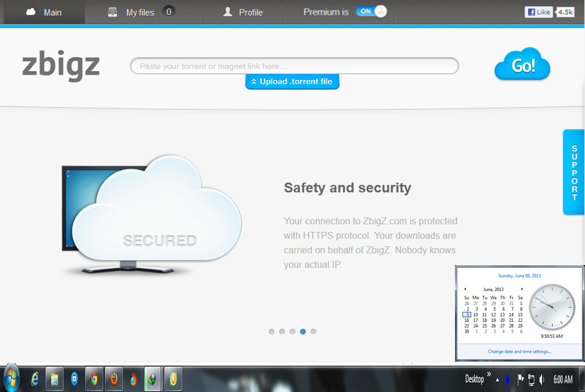The width and height of the screenshot is (585, 392).
Task: Click the Safety and security heading
Action: (x=347, y=187)
